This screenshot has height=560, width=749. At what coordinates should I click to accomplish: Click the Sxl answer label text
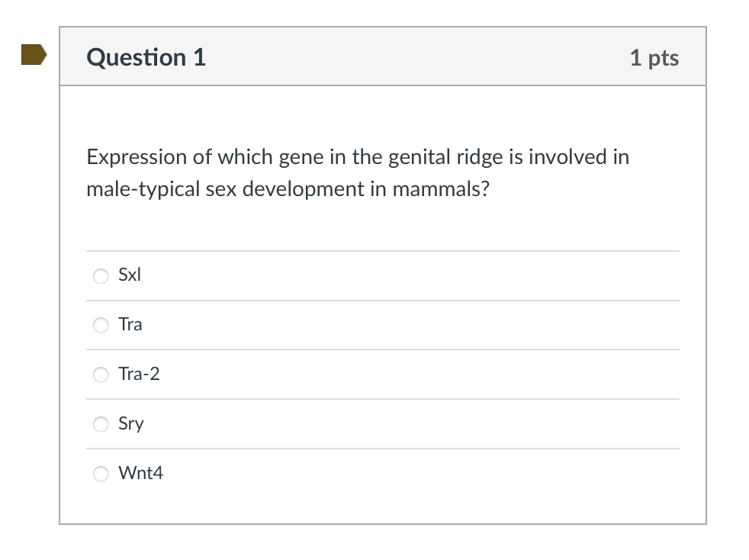130,275
